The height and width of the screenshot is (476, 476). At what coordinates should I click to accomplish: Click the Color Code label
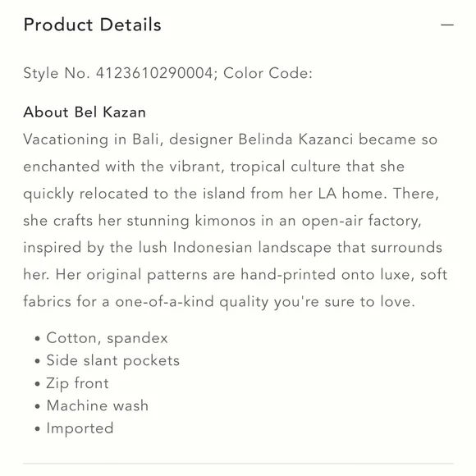click(x=268, y=73)
